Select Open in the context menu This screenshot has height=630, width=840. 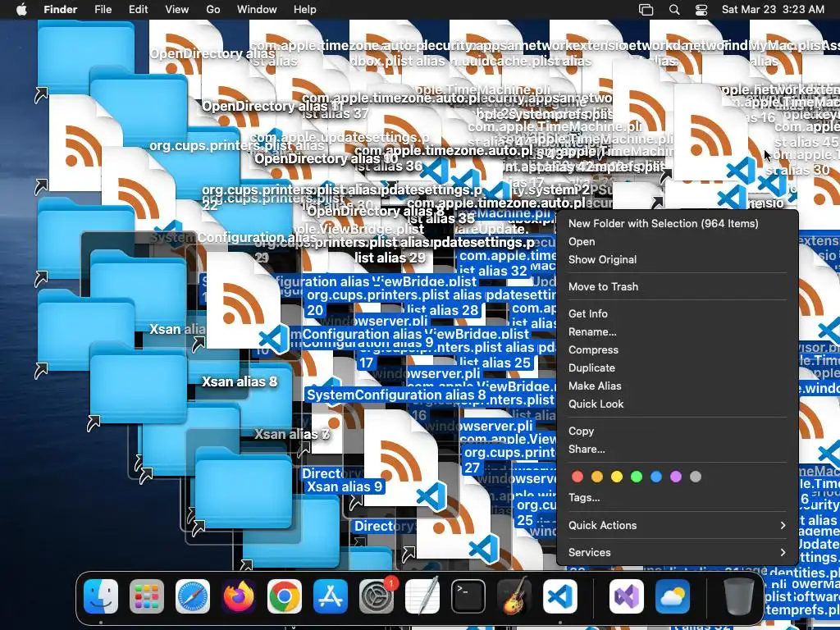(678, 242)
